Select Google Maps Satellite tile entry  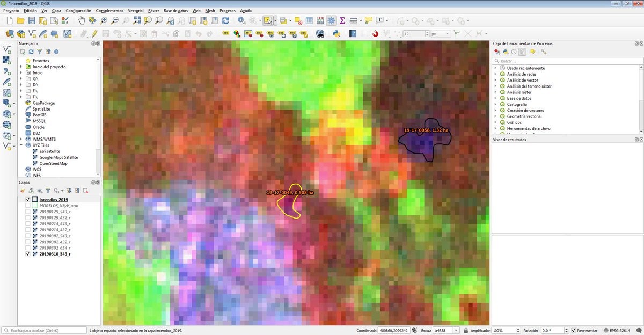(59, 157)
